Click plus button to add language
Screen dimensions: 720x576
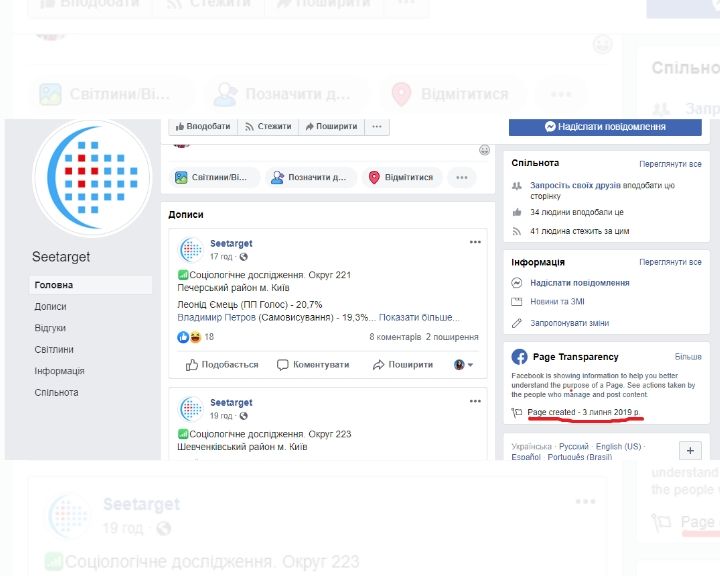coord(692,451)
